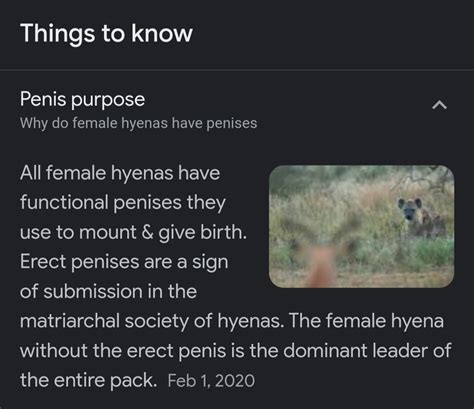Click the line starting 'matriarchal society of hyenas'
474x409 pixels.
pos(232,321)
